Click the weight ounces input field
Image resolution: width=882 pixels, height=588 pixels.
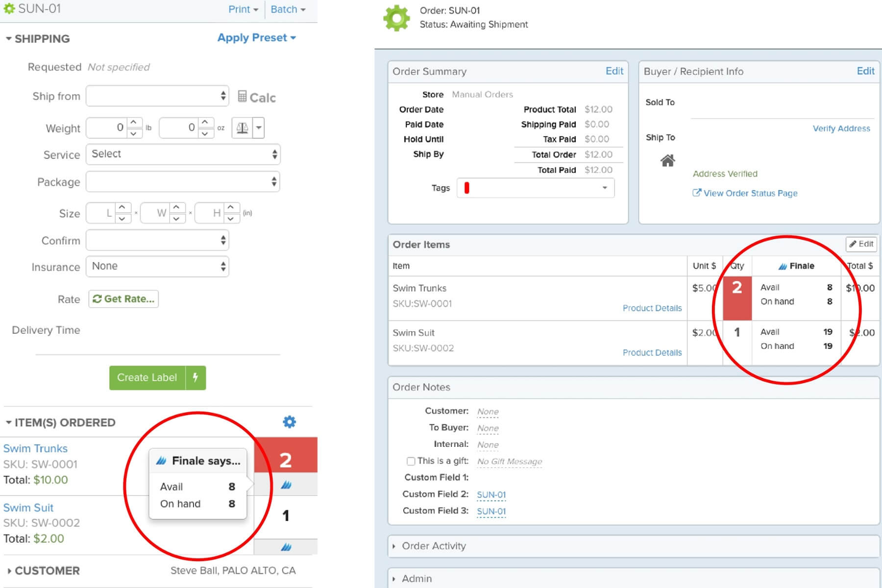[179, 128]
